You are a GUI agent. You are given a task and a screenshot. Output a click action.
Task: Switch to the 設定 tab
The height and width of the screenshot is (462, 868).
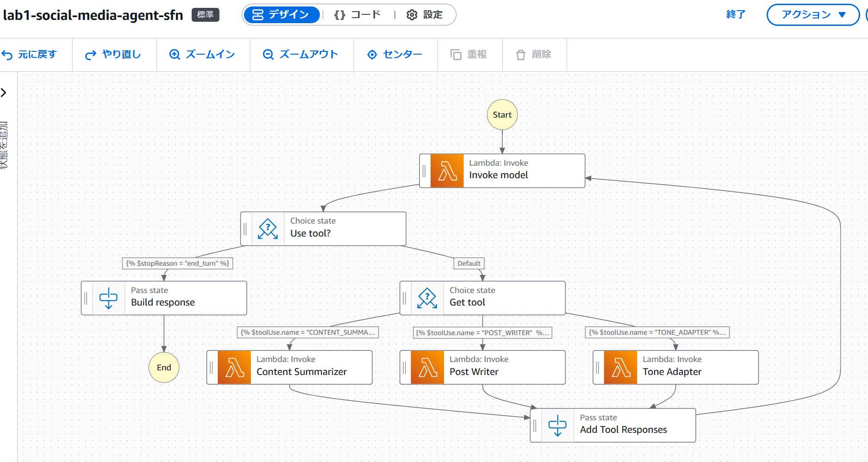click(x=425, y=15)
